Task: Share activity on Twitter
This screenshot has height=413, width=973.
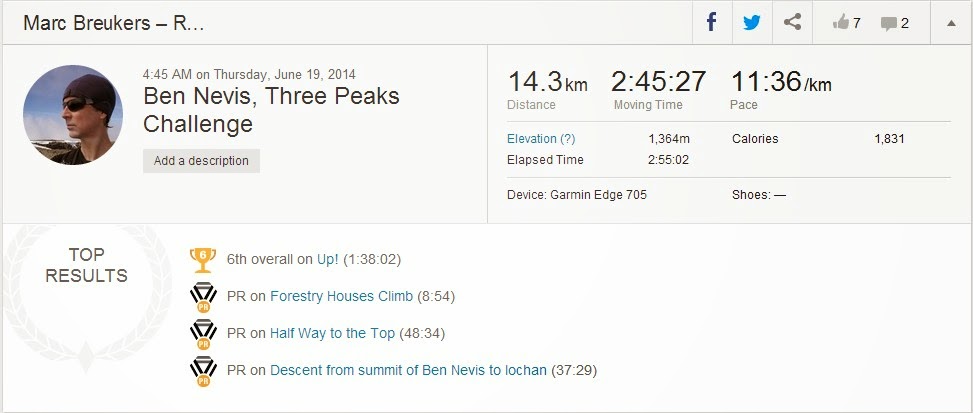Action: point(752,22)
